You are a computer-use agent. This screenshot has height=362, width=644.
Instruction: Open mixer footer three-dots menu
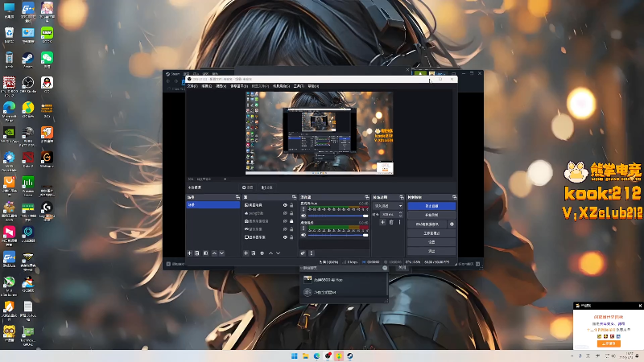tap(312, 253)
